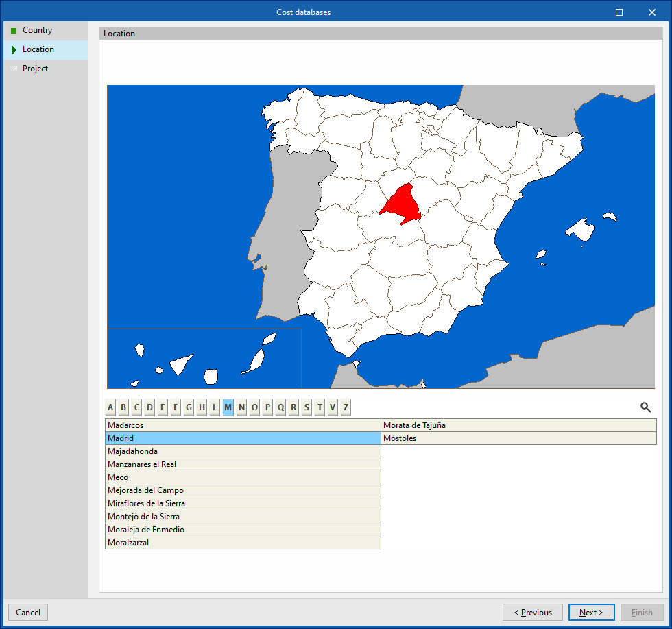The width and height of the screenshot is (672, 629).
Task: Filter locations by letter E
Action: coord(163,407)
